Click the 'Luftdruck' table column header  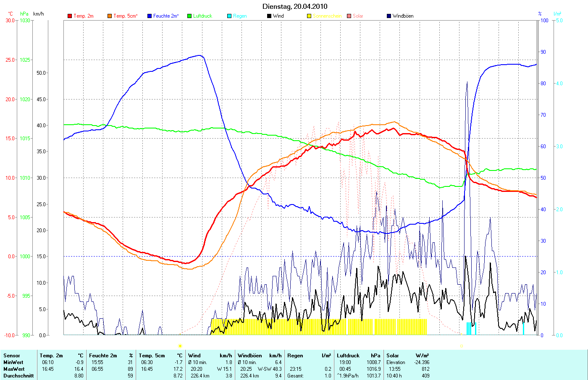coord(348,356)
